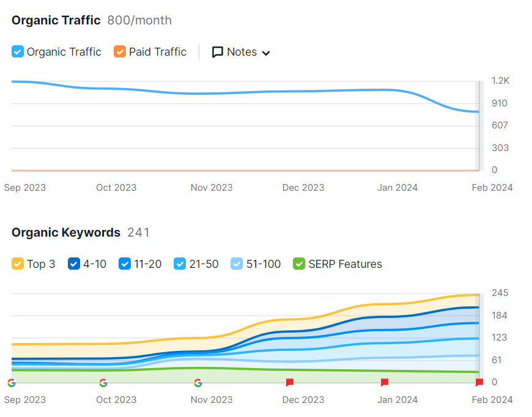Click the Google update icon at Sep 2023
Image resolution: width=532 pixels, height=417 pixels.
(12, 383)
